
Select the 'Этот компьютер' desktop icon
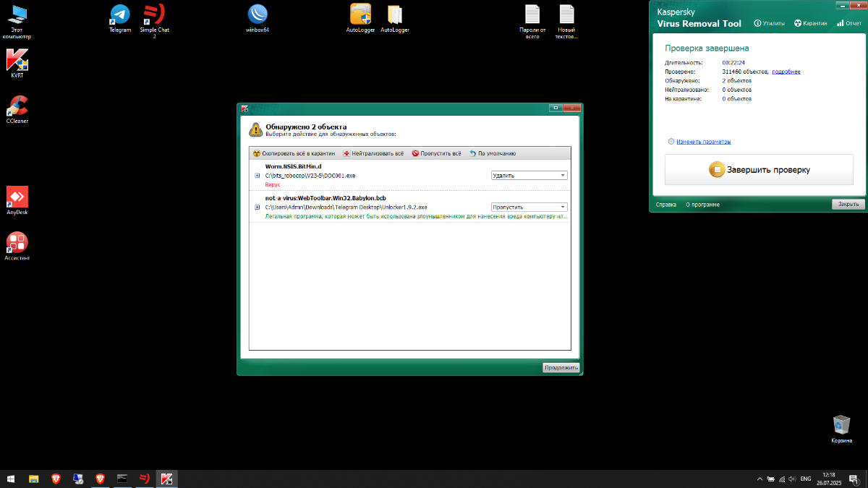pos(17,20)
